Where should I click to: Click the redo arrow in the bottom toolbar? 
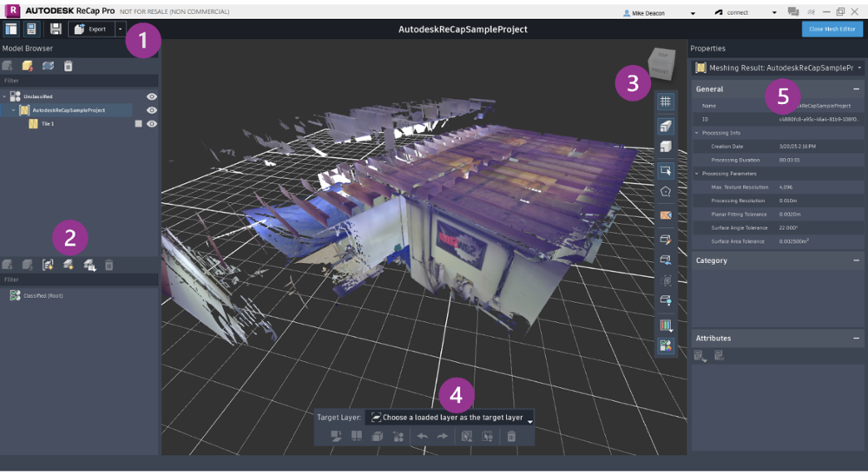coord(443,437)
